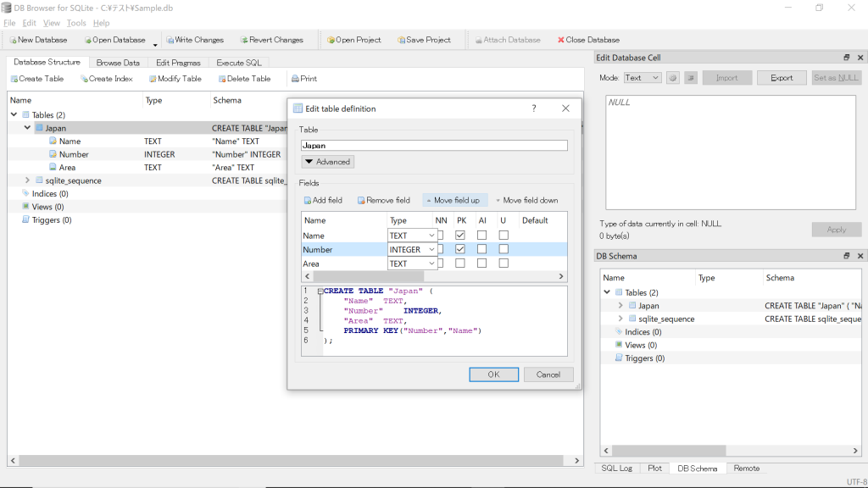Click icon right of the gear in cell editor
The width and height of the screenshot is (868, 488).
click(x=690, y=78)
